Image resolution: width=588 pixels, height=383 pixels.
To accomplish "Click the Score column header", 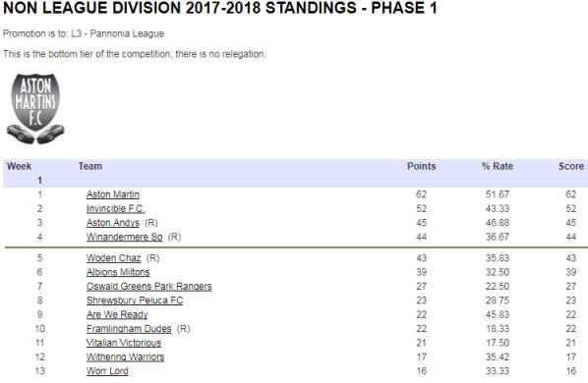I will tap(571, 166).
